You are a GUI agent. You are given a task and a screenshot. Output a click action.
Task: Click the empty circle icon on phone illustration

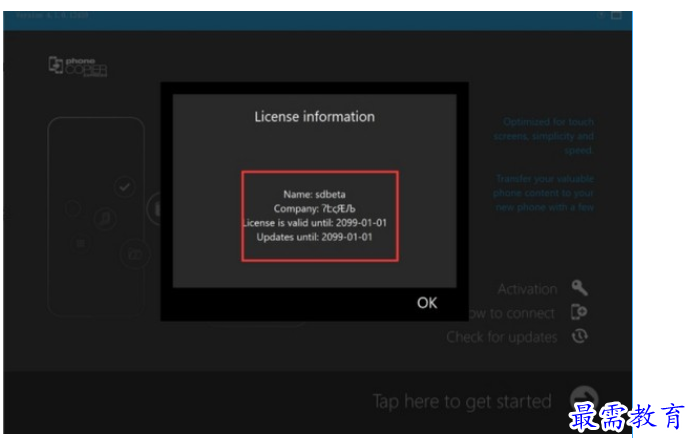(73, 208)
